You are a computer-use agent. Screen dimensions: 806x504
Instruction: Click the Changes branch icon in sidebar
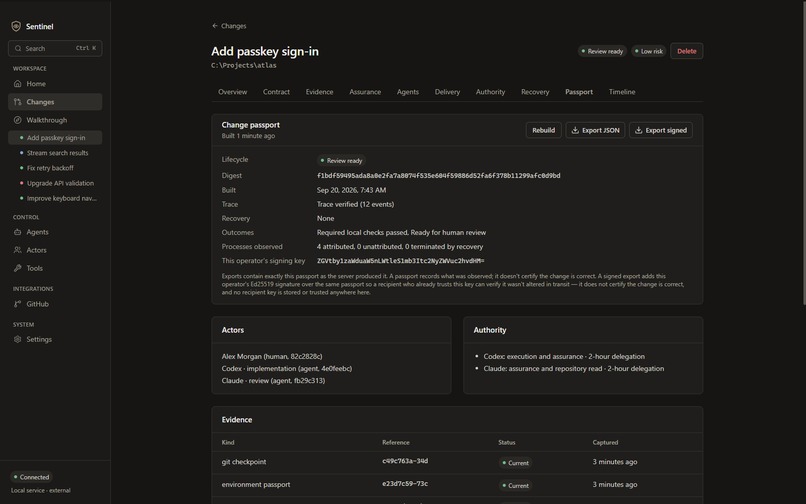(17, 102)
